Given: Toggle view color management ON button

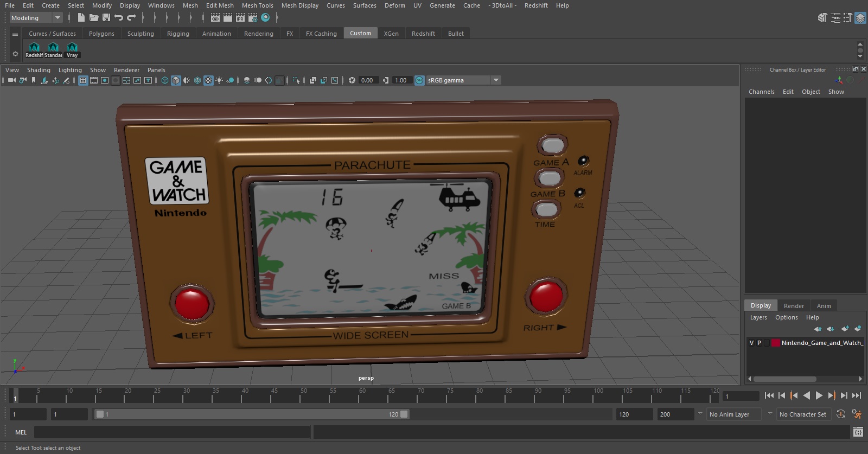Looking at the screenshot, I should pos(419,80).
